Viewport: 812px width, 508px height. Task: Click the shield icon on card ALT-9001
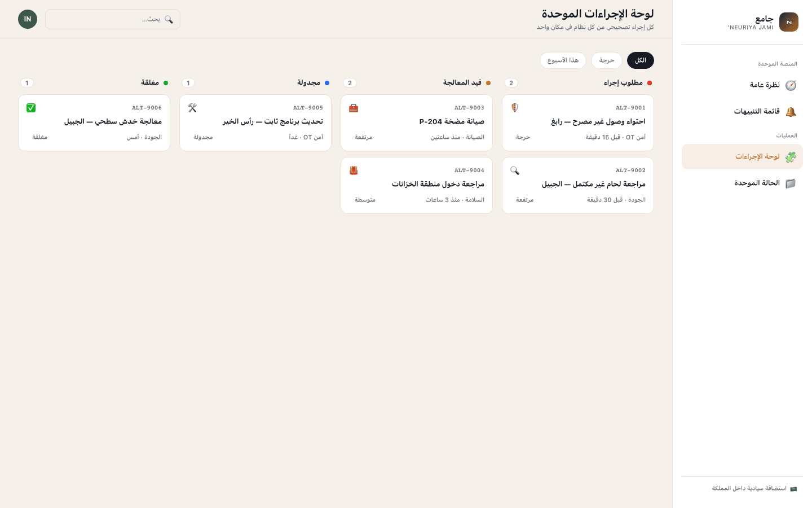[515, 108]
